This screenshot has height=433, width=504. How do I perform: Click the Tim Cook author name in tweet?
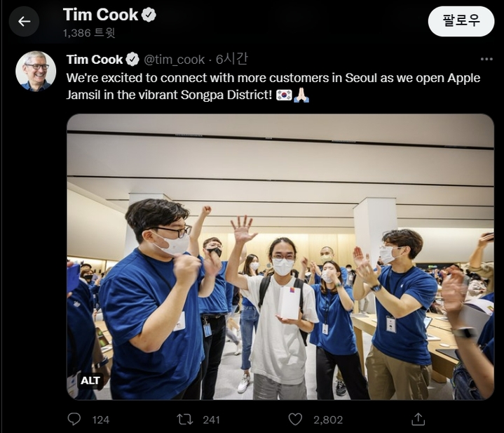click(94, 60)
